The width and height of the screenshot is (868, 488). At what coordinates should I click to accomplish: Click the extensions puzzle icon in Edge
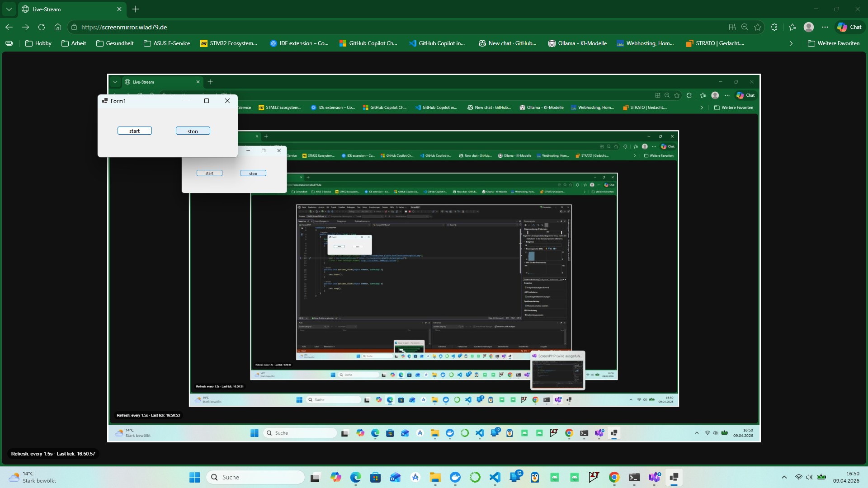(774, 27)
